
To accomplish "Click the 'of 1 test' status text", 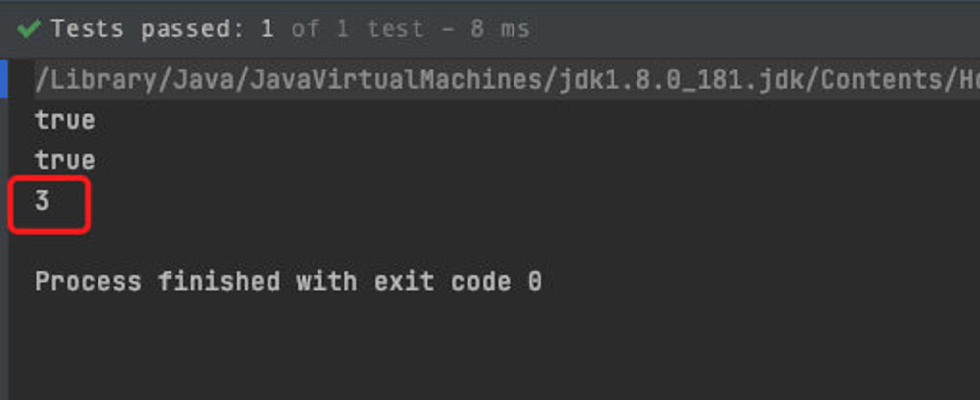I will pos(357,28).
